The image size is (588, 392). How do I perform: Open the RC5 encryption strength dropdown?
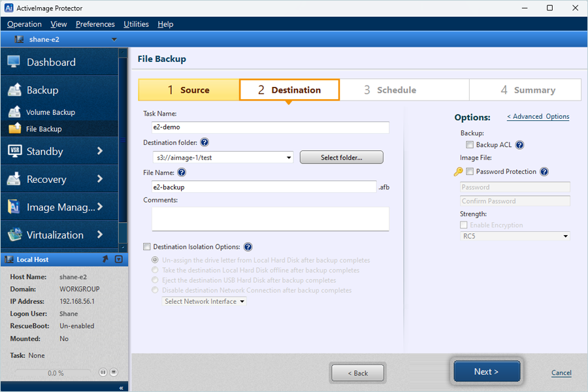(x=566, y=236)
